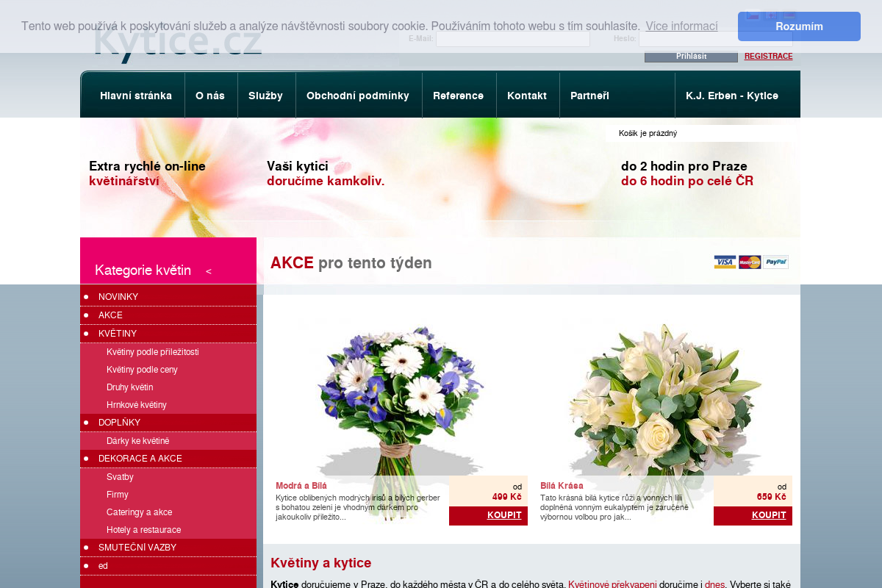Open the Kontakt menu item
Screen dimensions: 882x588
(x=526, y=95)
